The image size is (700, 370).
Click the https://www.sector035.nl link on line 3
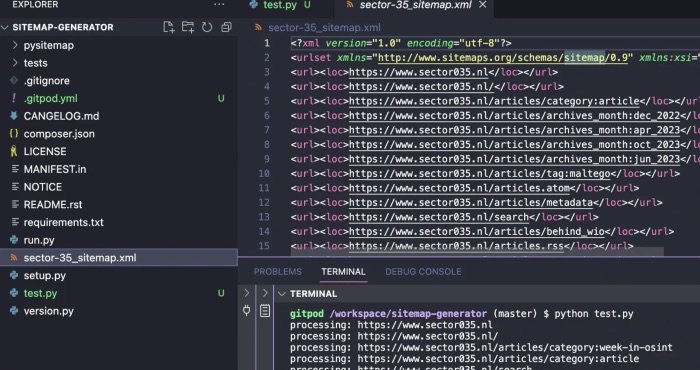pos(418,72)
